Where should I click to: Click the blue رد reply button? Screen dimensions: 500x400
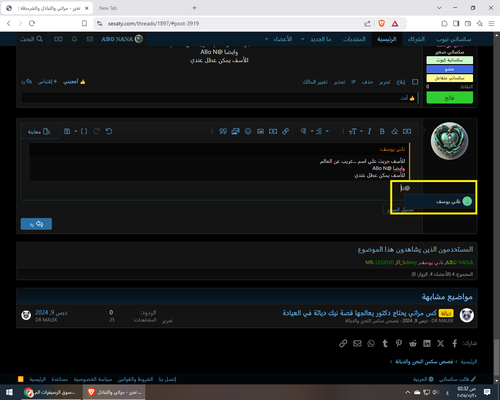36,224
